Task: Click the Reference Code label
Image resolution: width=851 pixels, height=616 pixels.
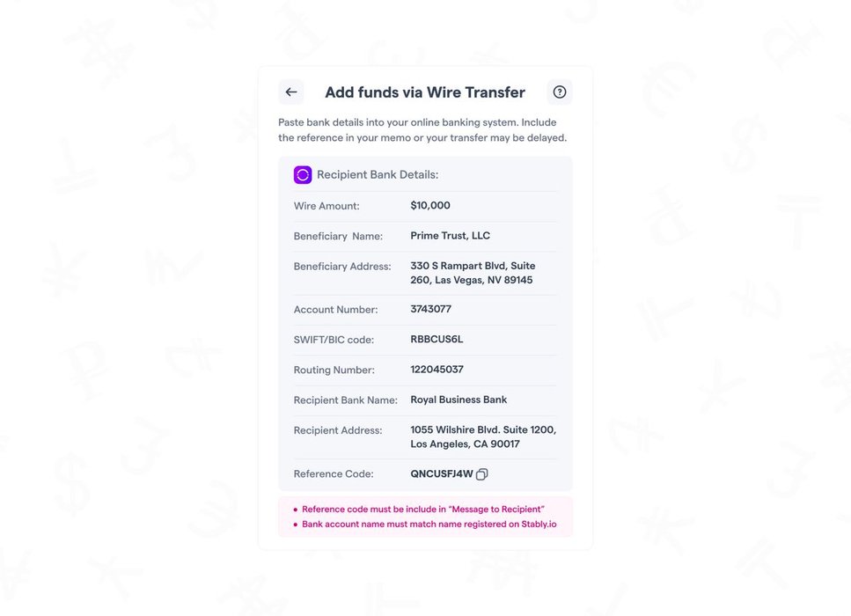Action: [334, 474]
